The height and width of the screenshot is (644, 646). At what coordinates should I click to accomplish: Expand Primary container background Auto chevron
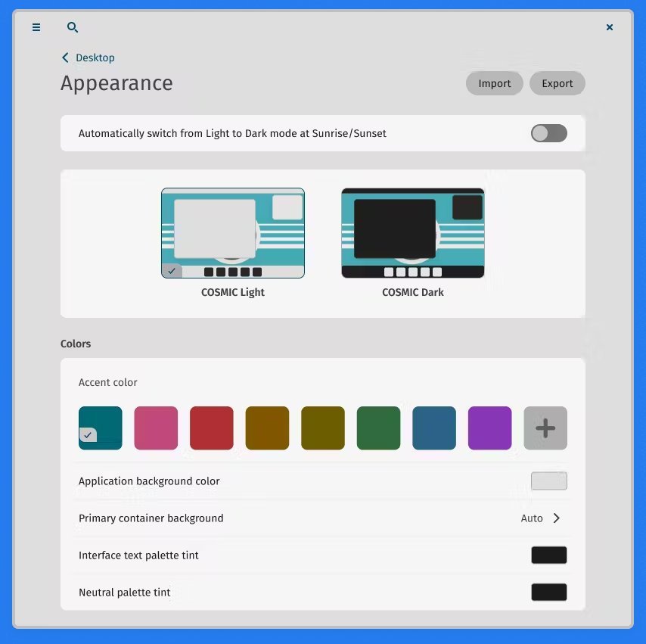pos(557,518)
